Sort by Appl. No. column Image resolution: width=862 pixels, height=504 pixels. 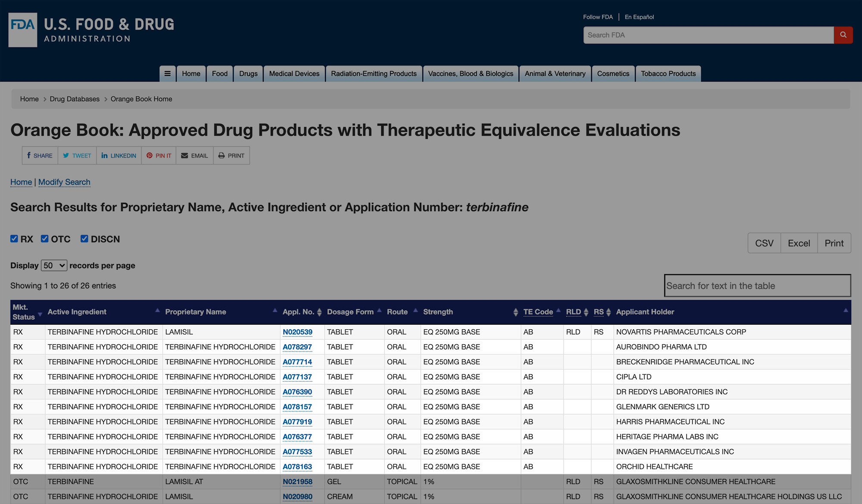[319, 312]
